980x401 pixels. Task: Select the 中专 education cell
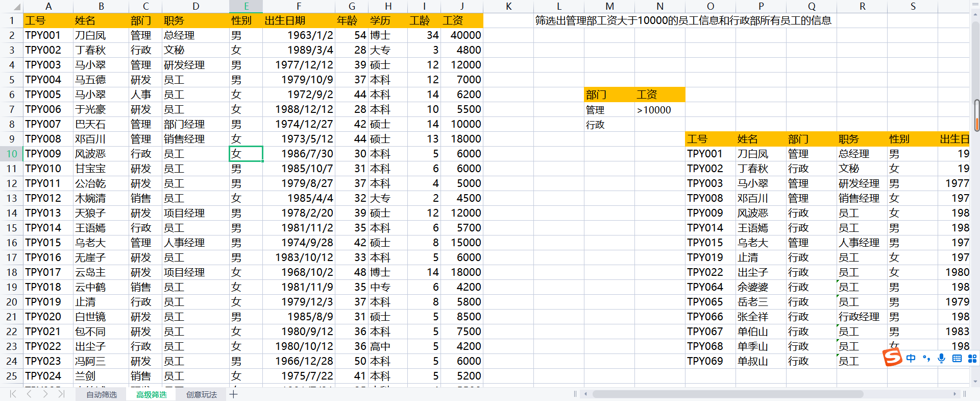tap(388, 287)
